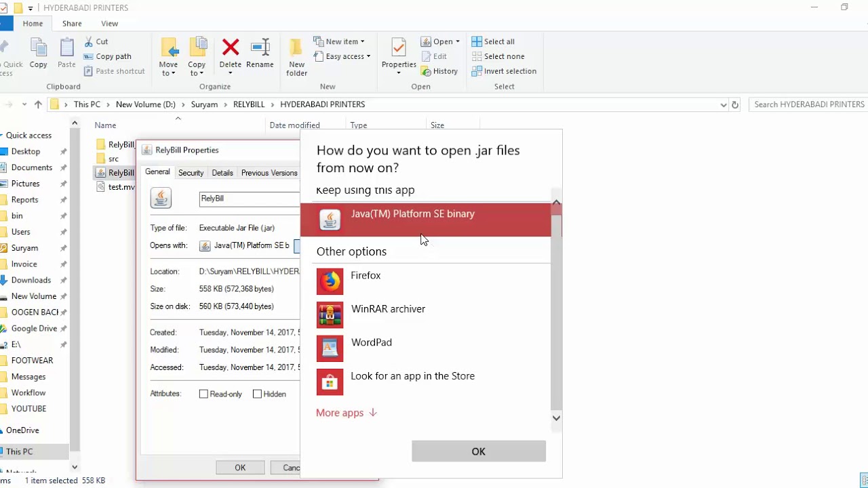The height and width of the screenshot is (488, 868).
Task: Open YOUTUBE folder in navigation pane
Action: 28,409
